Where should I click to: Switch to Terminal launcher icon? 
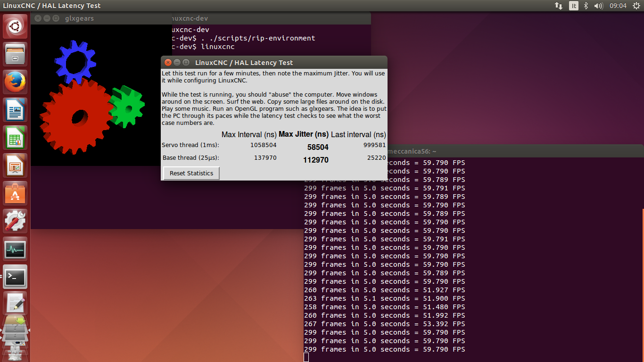click(x=16, y=277)
